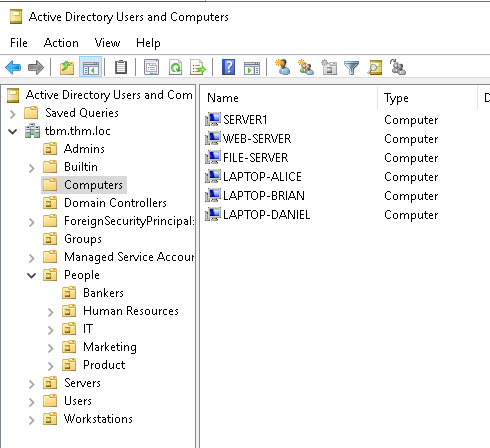
Task: Open Help via the blue question mark icon
Action: (x=228, y=67)
